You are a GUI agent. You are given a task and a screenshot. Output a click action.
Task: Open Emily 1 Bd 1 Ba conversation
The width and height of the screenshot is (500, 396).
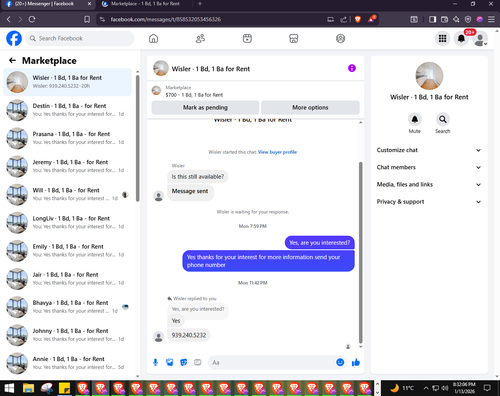tap(68, 251)
